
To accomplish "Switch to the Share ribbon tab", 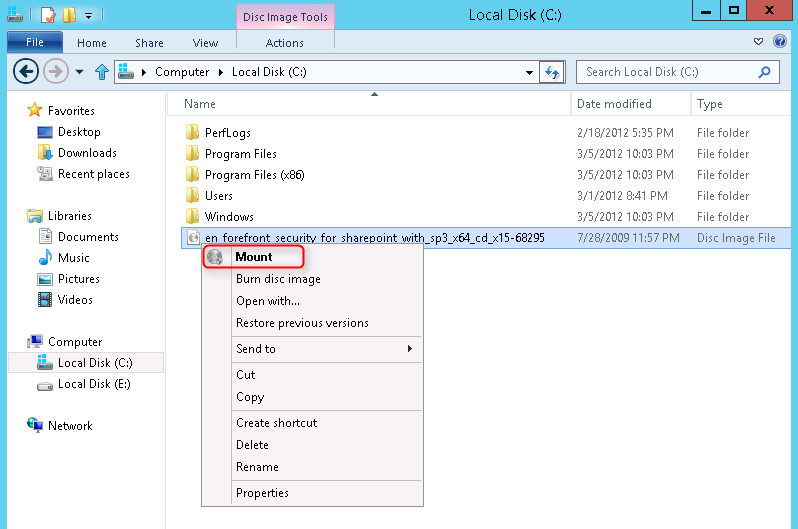I will coord(149,43).
